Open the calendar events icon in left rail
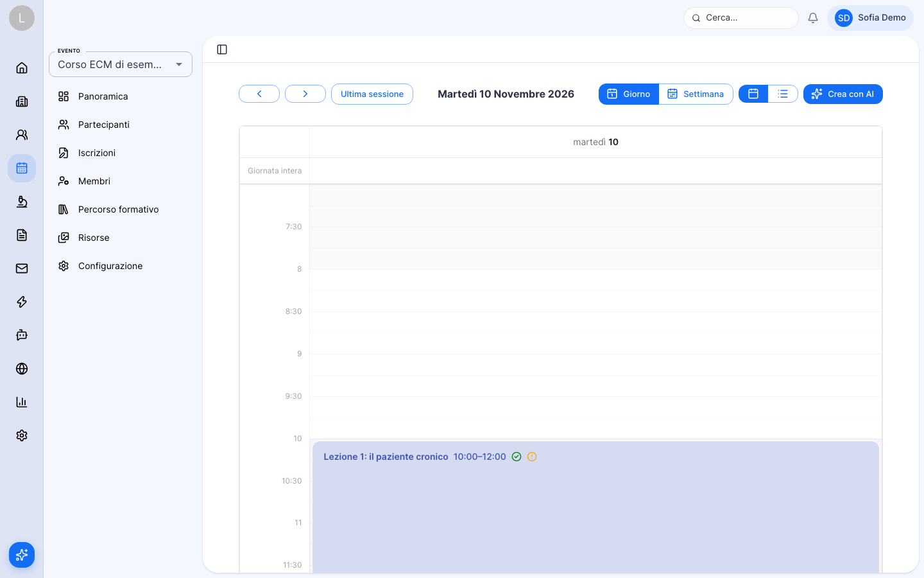 [22, 168]
